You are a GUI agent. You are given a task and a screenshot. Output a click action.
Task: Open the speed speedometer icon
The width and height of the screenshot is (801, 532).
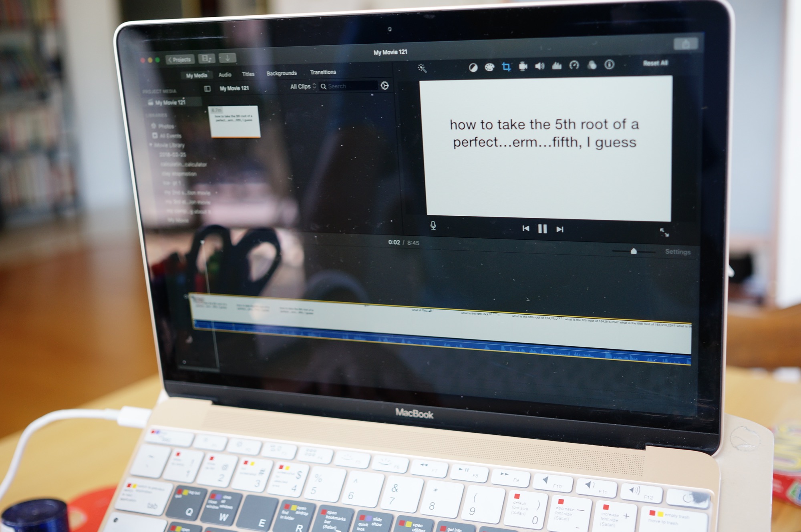(x=574, y=65)
